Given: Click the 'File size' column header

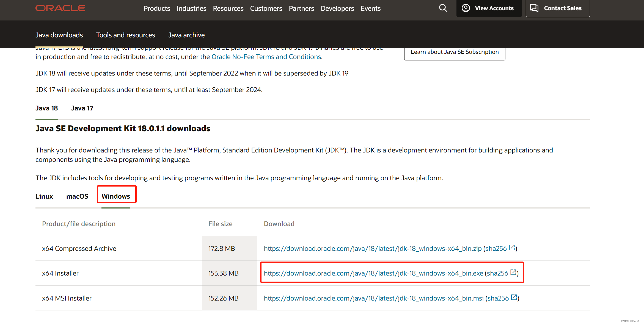Looking at the screenshot, I should (x=220, y=224).
